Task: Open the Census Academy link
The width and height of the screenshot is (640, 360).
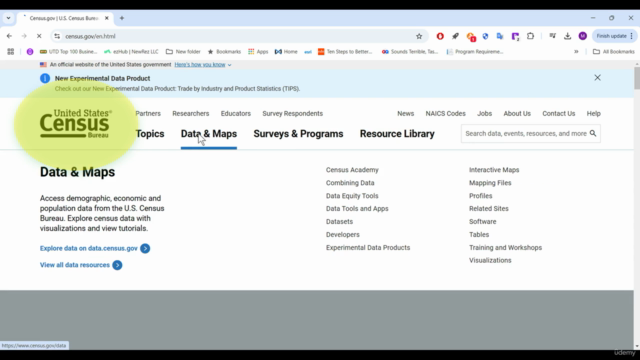Action: point(352,170)
